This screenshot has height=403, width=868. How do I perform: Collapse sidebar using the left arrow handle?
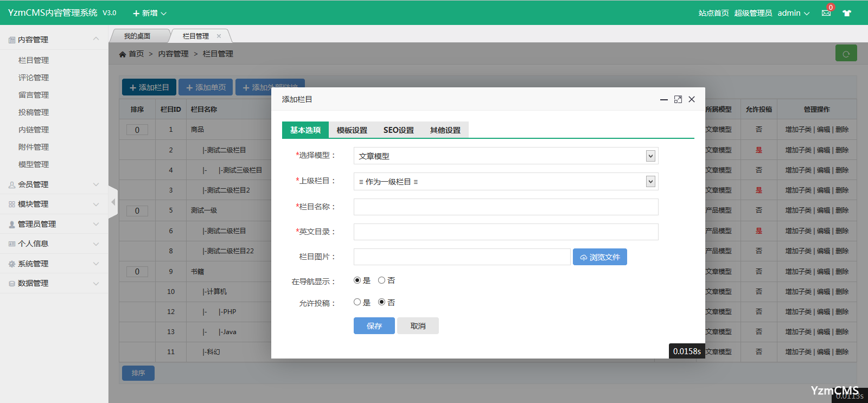point(113,202)
